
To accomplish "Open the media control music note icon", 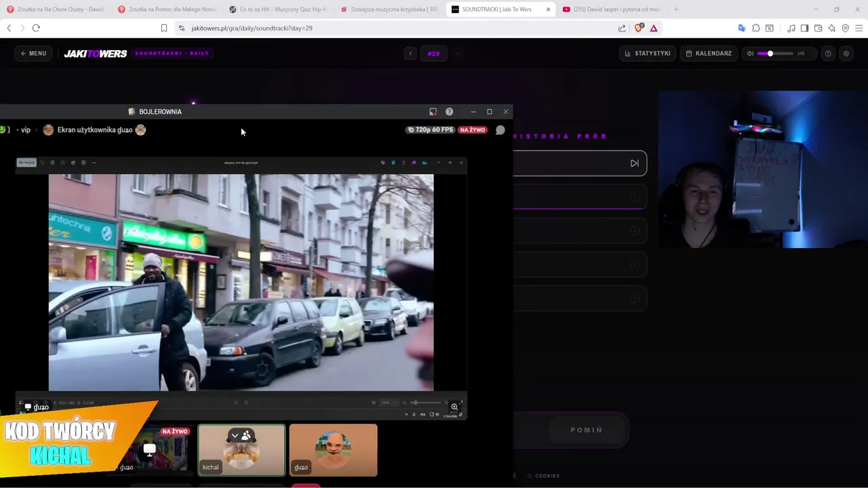I will [791, 28].
